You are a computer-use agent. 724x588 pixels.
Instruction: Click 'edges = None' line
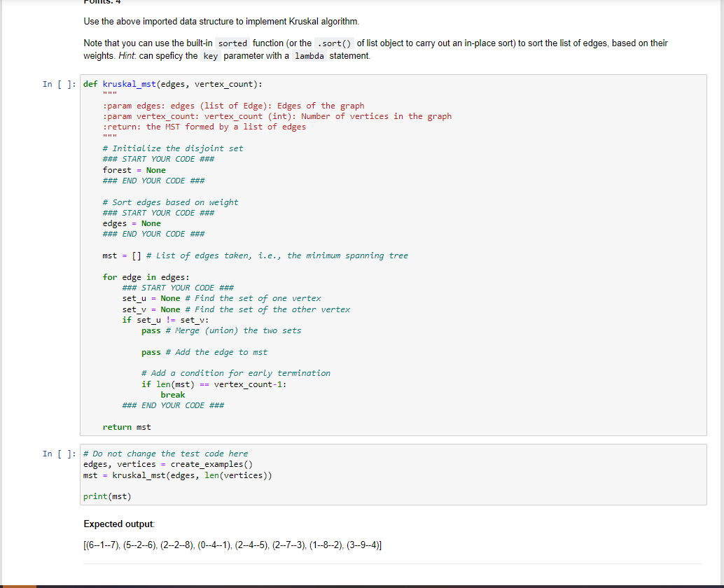132,223
